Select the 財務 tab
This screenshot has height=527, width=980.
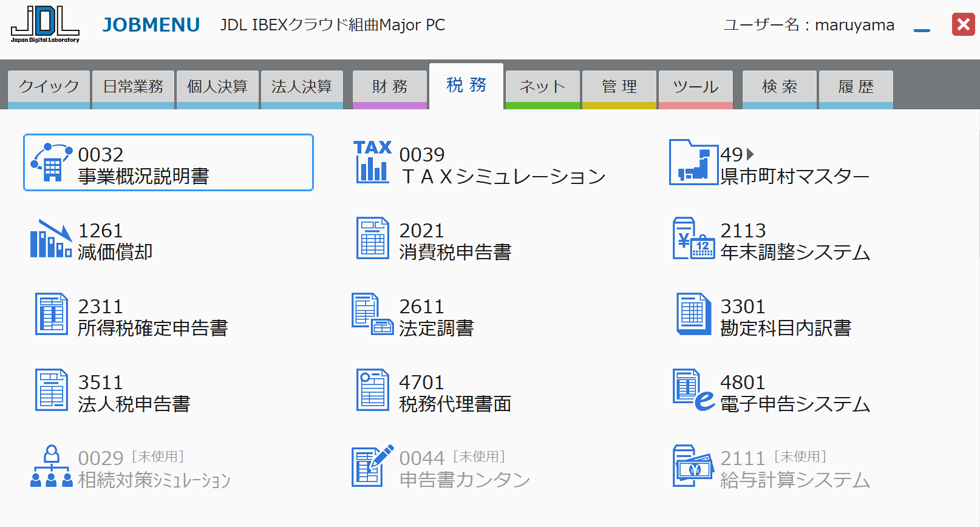[x=390, y=89]
